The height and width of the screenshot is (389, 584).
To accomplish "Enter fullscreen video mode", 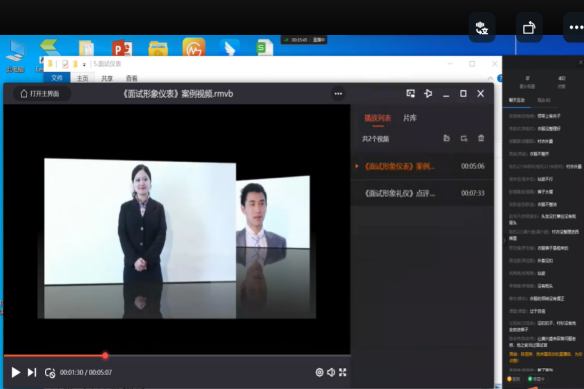I will tap(343, 372).
